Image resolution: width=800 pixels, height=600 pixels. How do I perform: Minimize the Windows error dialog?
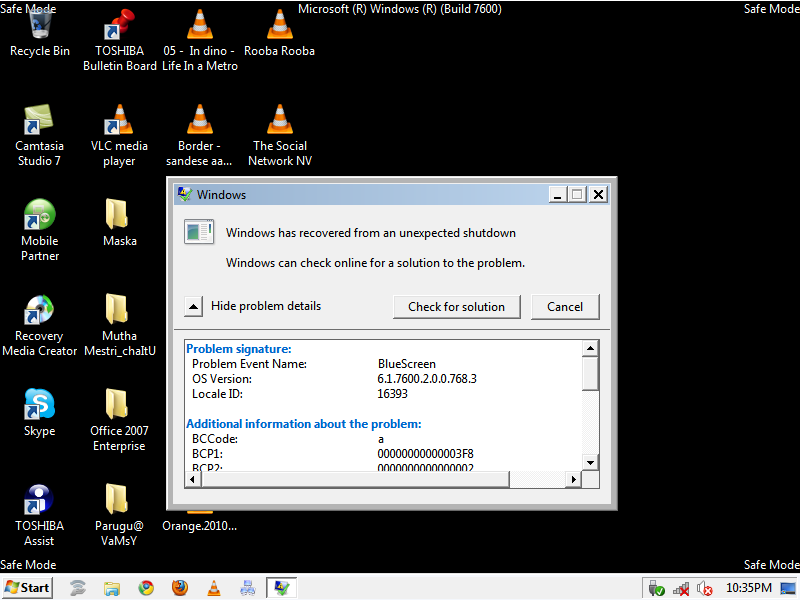pyautogui.click(x=558, y=194)
